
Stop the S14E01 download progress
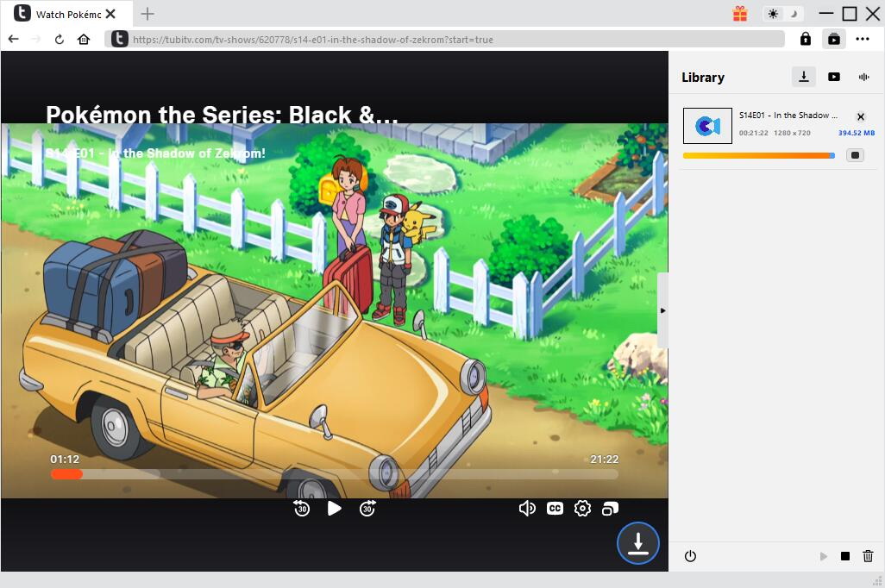click(x=854, y=155)
